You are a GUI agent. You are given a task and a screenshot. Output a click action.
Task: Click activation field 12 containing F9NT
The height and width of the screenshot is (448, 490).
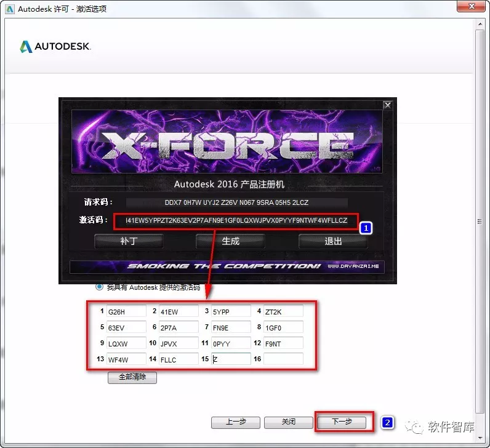[x=283, y=343]
